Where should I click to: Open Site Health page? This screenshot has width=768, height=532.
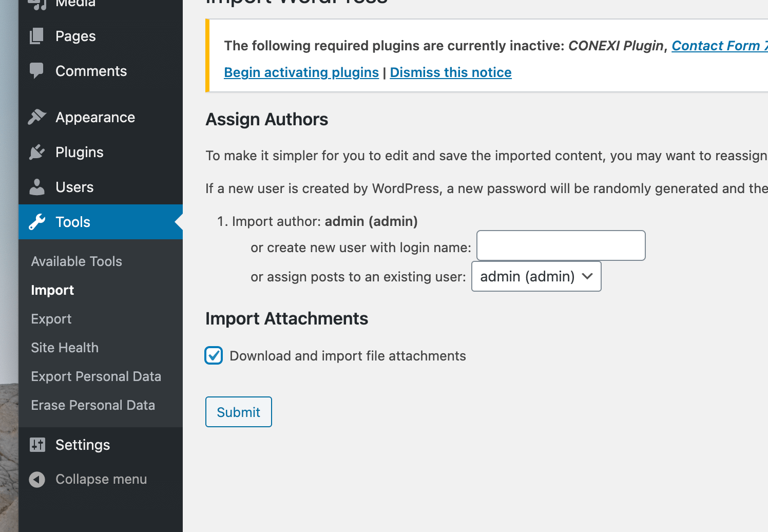click(65, 348)
